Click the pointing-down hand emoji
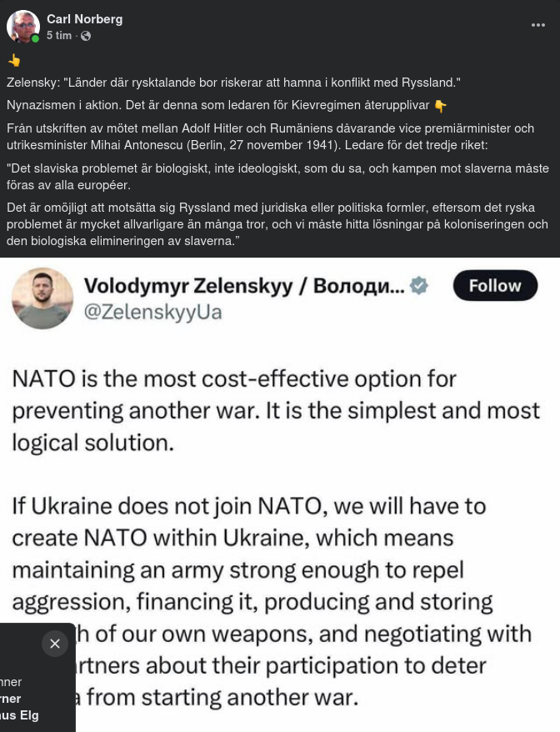The image size is (560, 732). (x=441, y=106)
